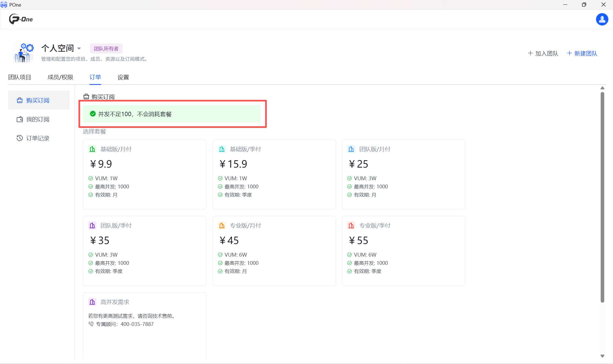Click the 加入团队 link
Image resolution: width=613 pixels, height=364 pixels.
pos(543,53)
